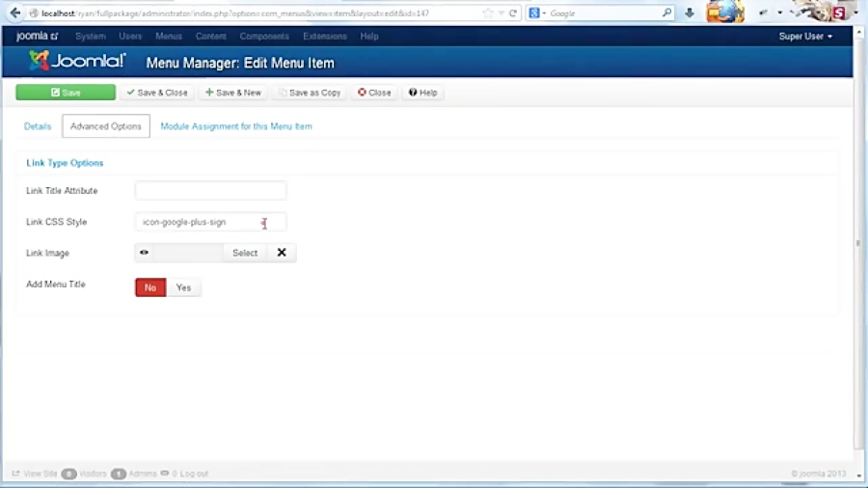Click inside the Link CSS Style field
The image size is (868, 488).
pos(210,222)
